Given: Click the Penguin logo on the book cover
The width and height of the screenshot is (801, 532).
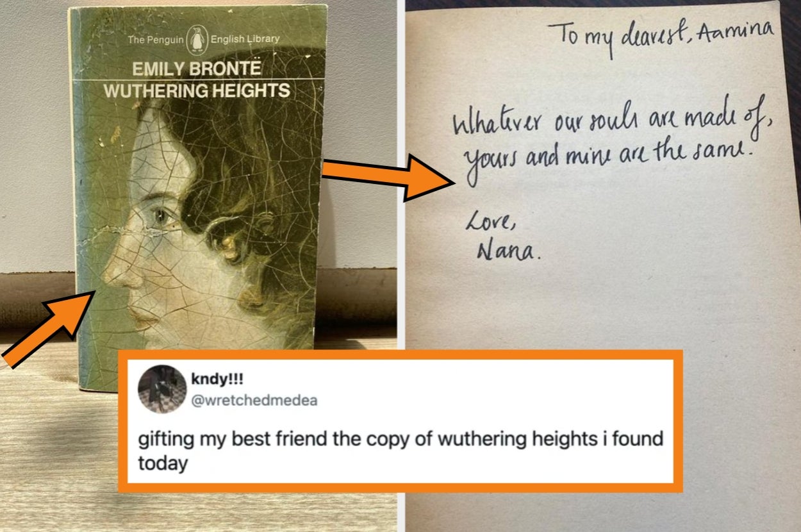Looking at the screenshot, I should (x=197, y=39).
